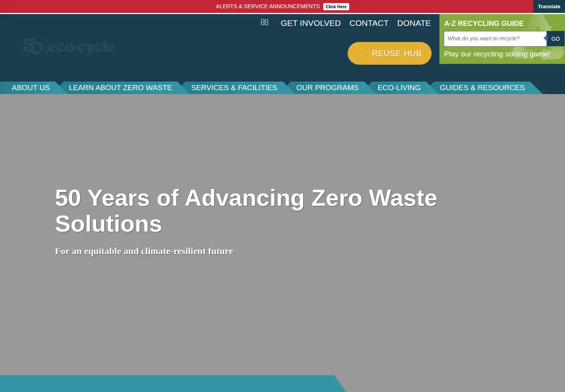
Task: Open the Reuse Hub button
Action: (x=390, y=53)
